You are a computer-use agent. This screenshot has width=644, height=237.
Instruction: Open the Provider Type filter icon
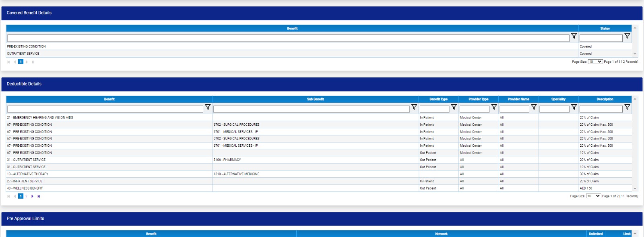click(x=494, y=107)
